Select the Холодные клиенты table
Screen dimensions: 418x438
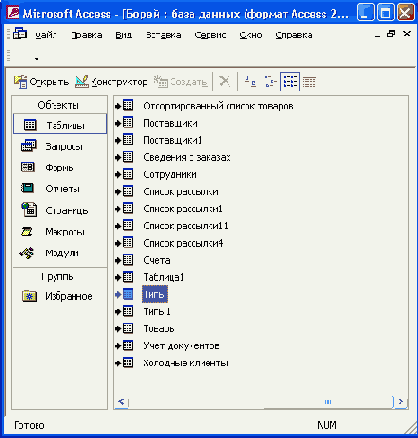click(x=186, y=363)
